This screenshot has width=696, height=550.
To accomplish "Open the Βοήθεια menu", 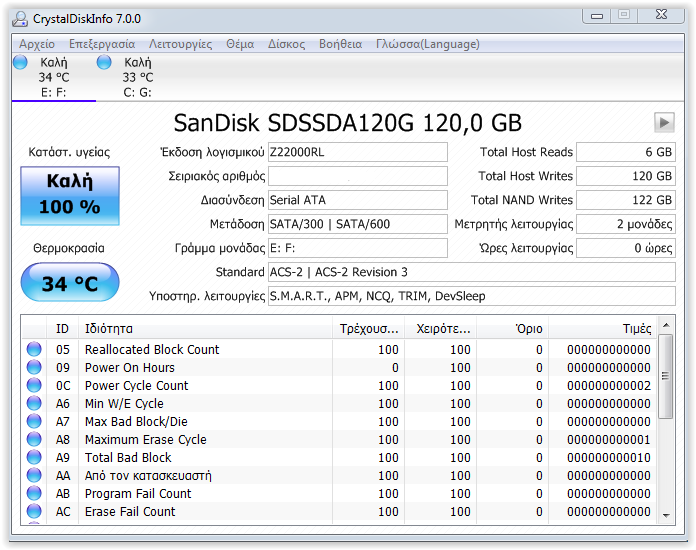I will [340, 44].
